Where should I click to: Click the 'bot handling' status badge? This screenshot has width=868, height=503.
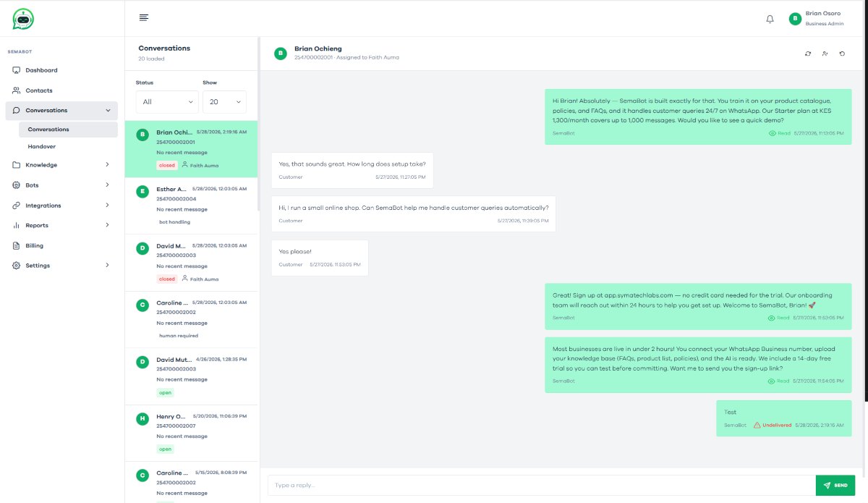tap(174, 222)
